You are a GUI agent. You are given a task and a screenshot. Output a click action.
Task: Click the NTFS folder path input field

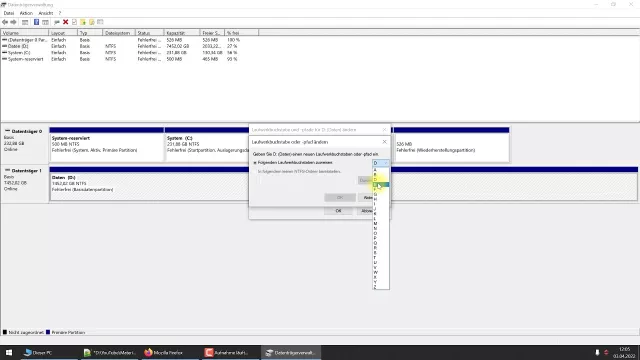click(x=307, y=180)
